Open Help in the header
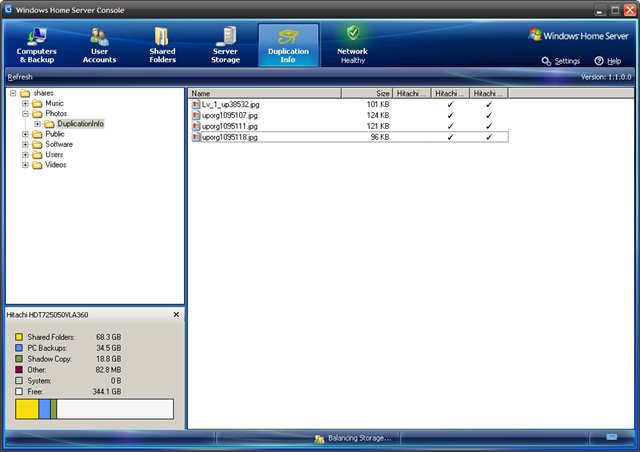 [608, 61]
